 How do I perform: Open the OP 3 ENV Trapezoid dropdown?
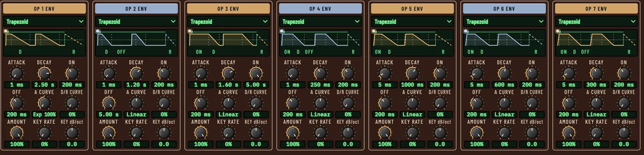coord(228,21)
